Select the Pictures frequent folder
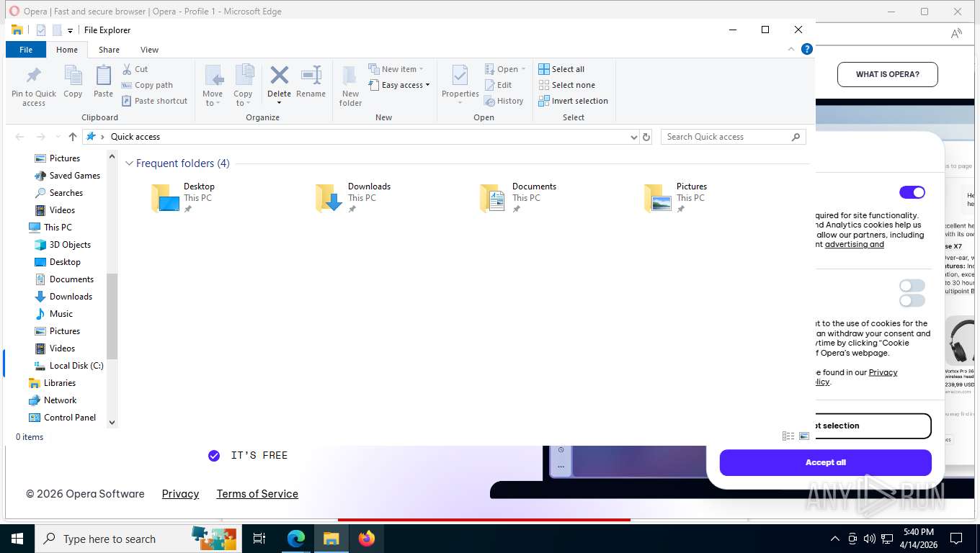This screenshot has height=553, width=980. (675, 197)
